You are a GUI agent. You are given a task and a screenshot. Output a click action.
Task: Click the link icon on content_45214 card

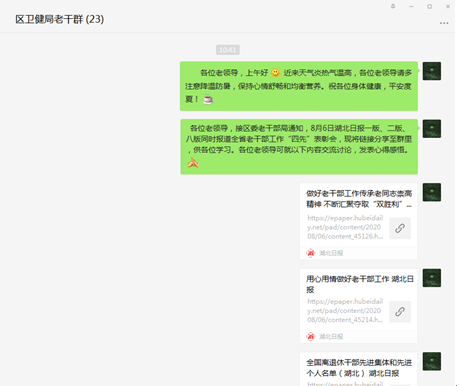click(x=400, y=312)
